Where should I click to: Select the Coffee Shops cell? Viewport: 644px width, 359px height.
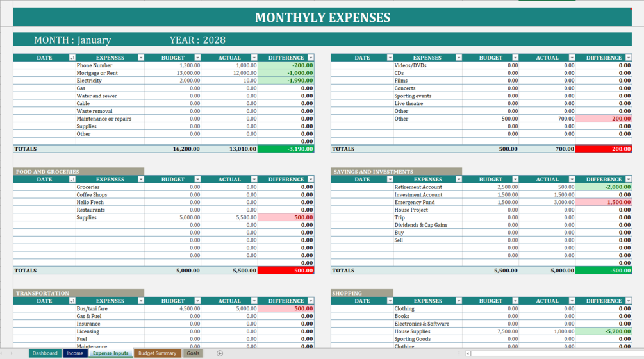[110, 195]
